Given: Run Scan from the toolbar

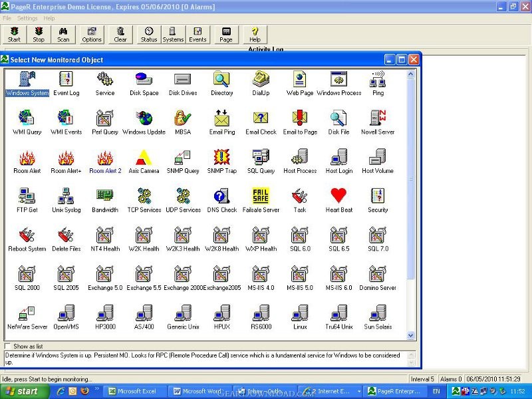Looking at the screenshot, I should [x=63, y=35].
